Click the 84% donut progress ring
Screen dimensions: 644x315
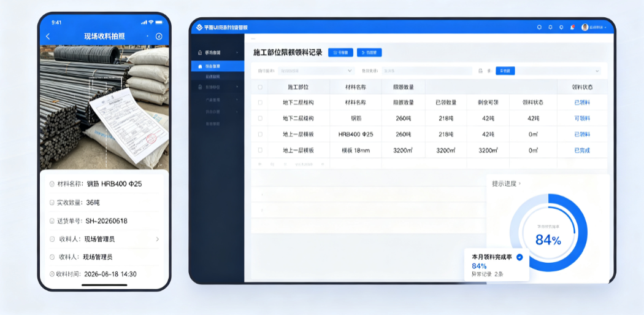[548, 233]
